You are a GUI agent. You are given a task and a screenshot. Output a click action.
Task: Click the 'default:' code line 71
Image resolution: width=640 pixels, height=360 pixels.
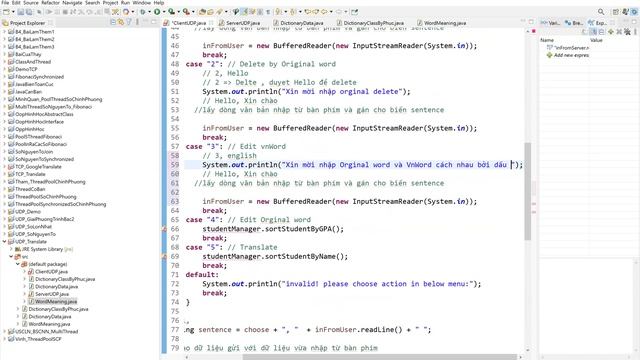pyautogui.click(x=202, y=275)
